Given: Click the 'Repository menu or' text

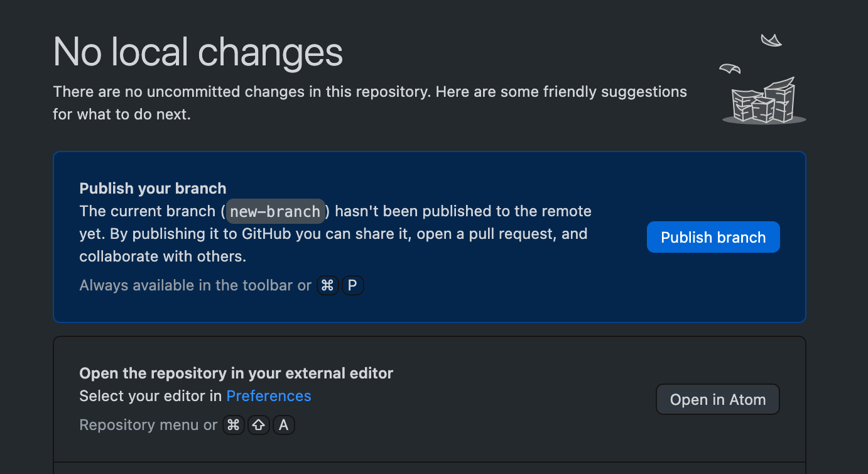Looking at the screenshot, I should (148, 425).
